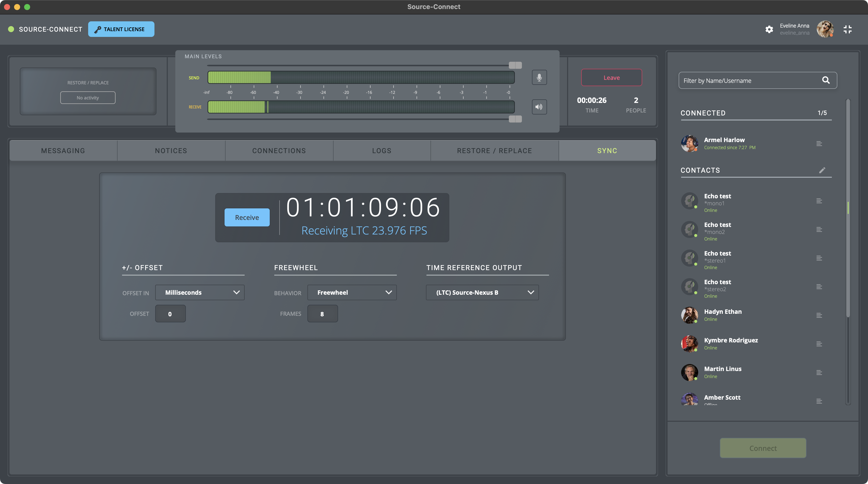
Task: Open menu icon for Hadyn Ethan
Action: point(819,316)
